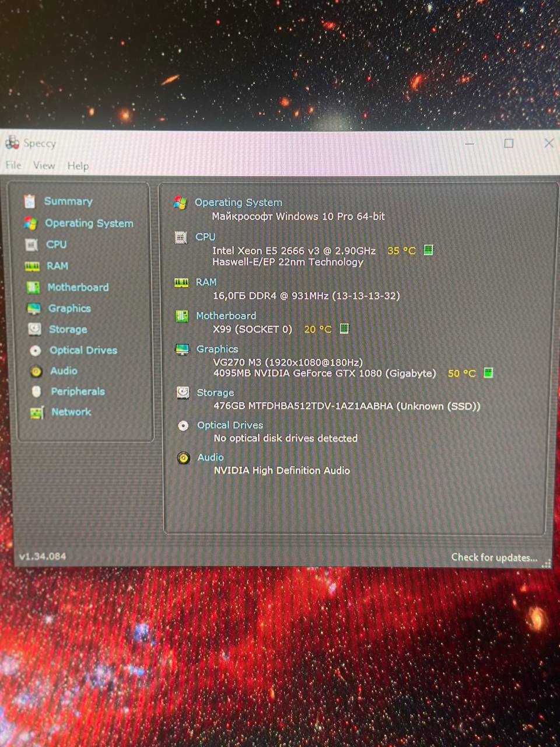
Task: Select Optical Drives in the sidebar
Action: coord(83,350)
